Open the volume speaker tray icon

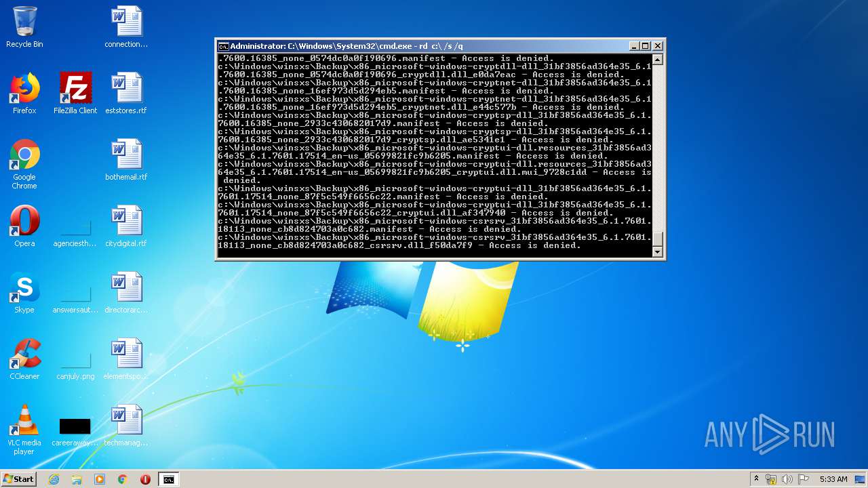787,479
